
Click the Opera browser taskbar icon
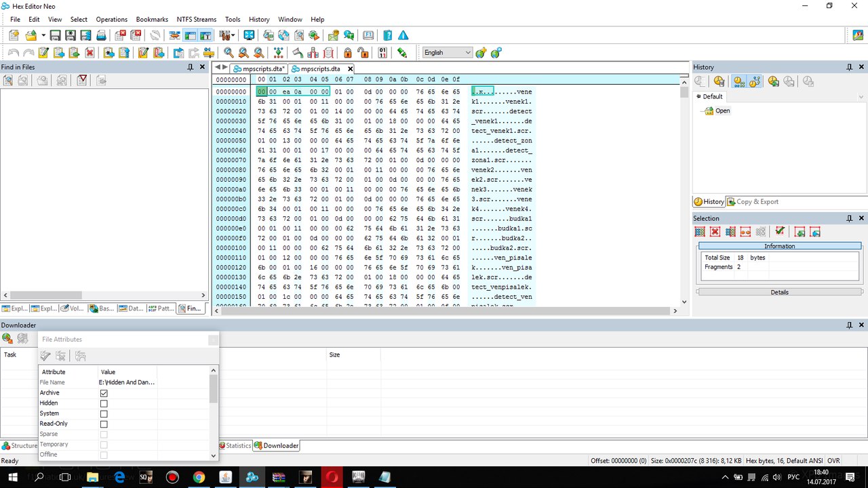332,477
